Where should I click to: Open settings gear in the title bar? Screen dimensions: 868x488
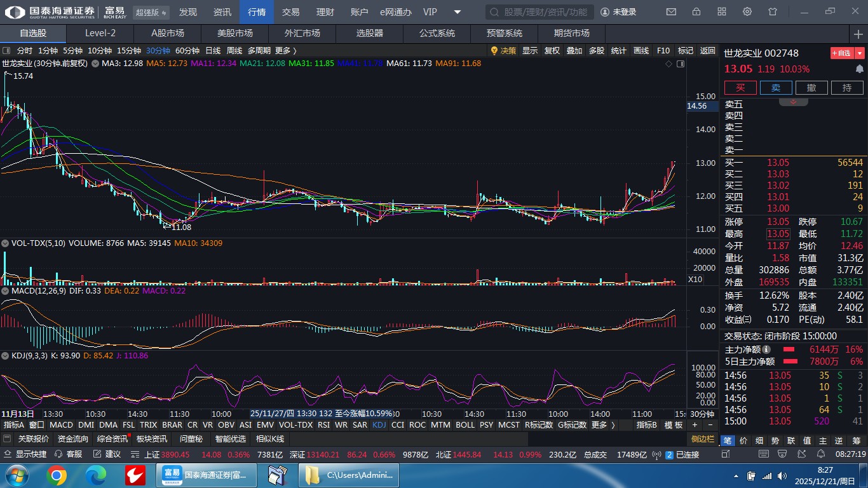[747, 12]
